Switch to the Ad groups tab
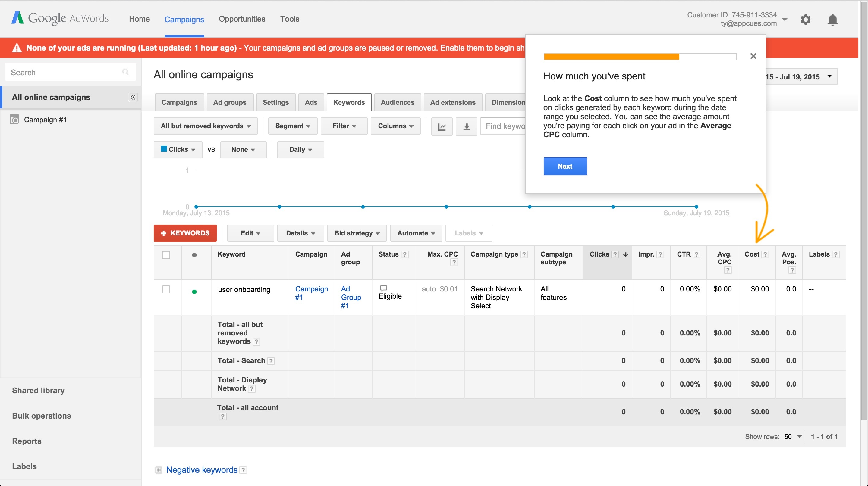 click(230, 103)
